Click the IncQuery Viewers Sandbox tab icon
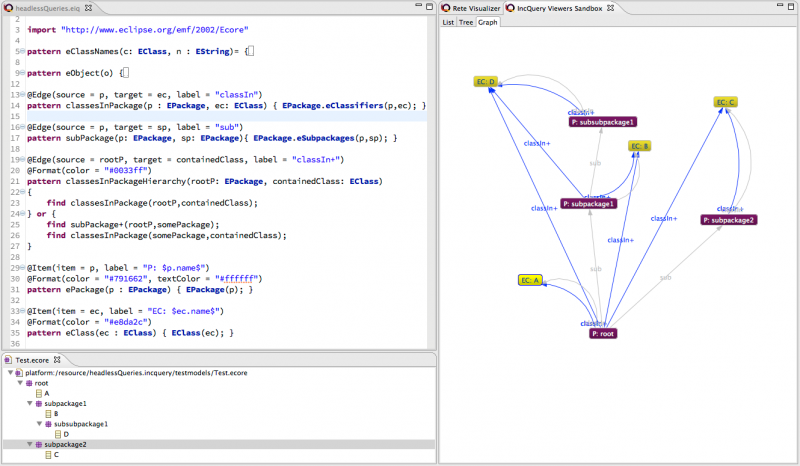The width and height of the screenshot is (800, 466). coord(510,8)
